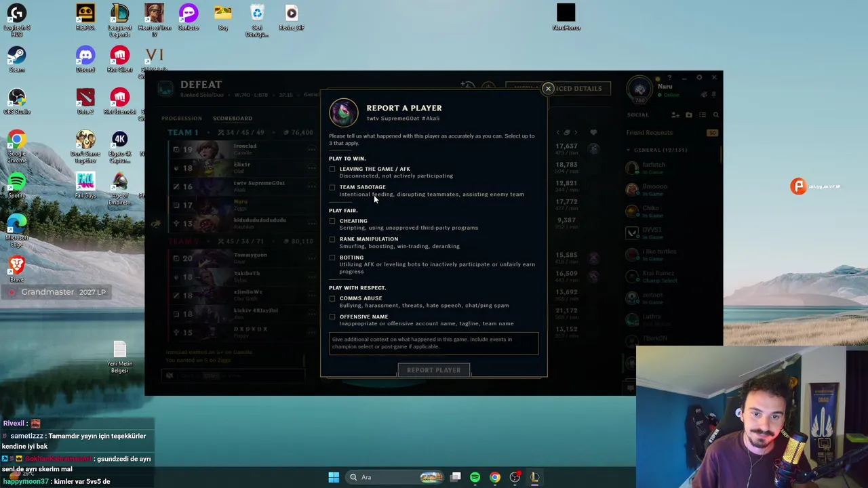Open options menu for Tommygoon row
The width and height of the screenshot is (868, 488).
pyautogui.click(x=312, y=258)
